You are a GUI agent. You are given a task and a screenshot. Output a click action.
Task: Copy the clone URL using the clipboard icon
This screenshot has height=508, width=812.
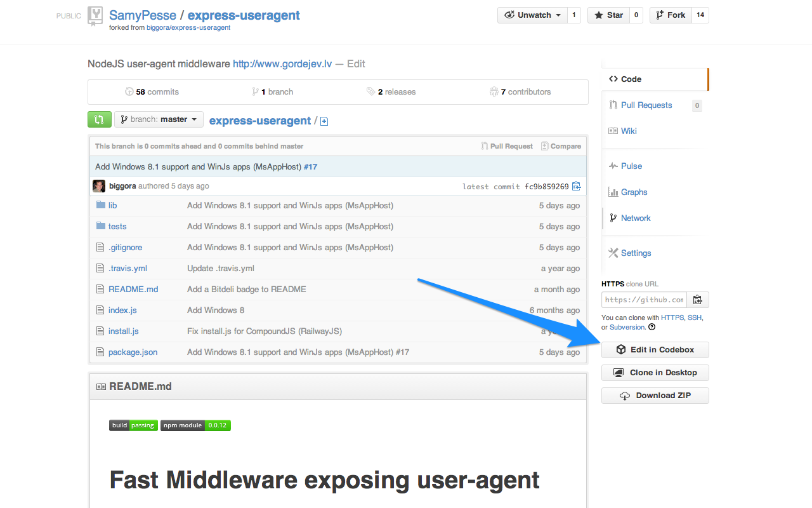[697, 299]
